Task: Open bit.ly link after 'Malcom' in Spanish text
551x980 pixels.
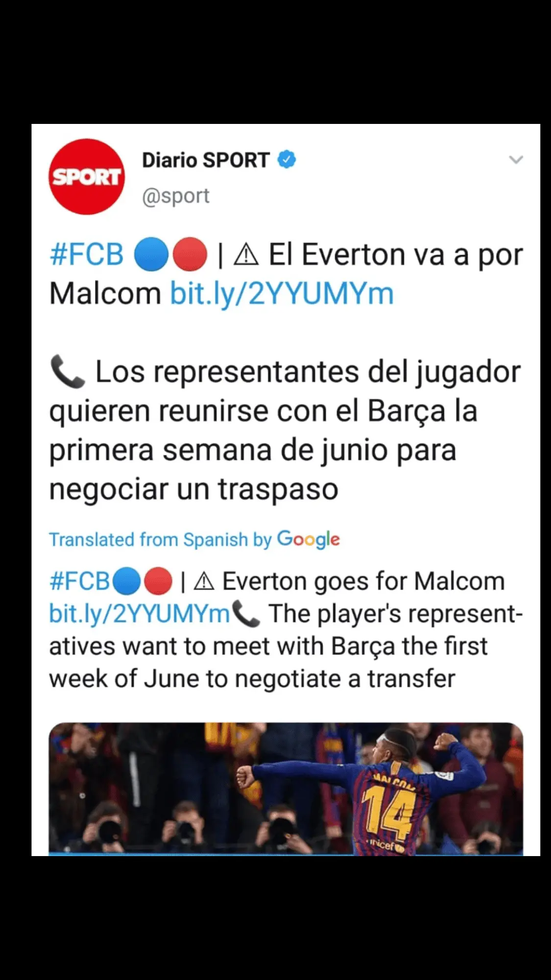Action: [282, 294]
